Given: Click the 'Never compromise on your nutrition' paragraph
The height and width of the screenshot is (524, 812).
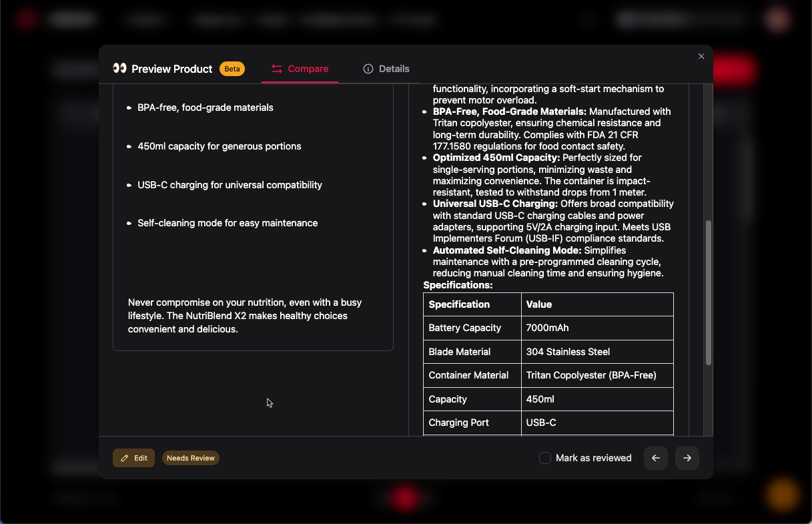Looking at the screenshot, I should click(x=245, y=316).
